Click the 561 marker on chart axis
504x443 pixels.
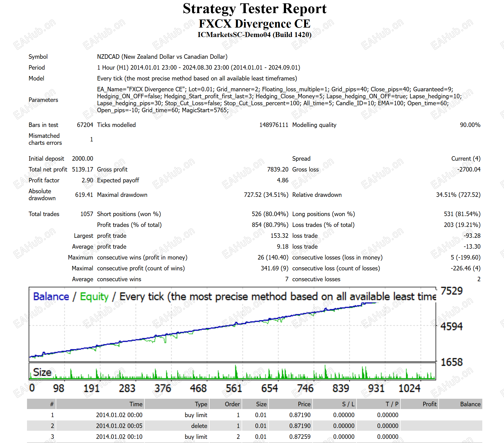[234, 388]
